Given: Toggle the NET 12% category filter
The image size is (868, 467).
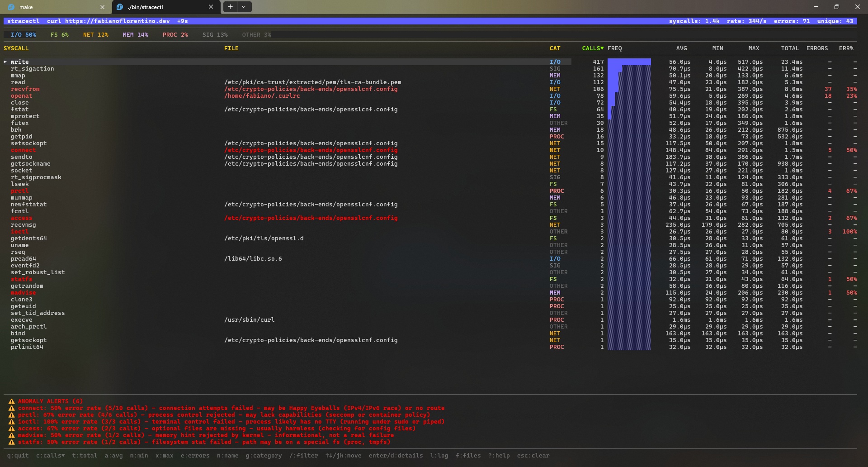Looking at the screenshot, I should (95, 34).
